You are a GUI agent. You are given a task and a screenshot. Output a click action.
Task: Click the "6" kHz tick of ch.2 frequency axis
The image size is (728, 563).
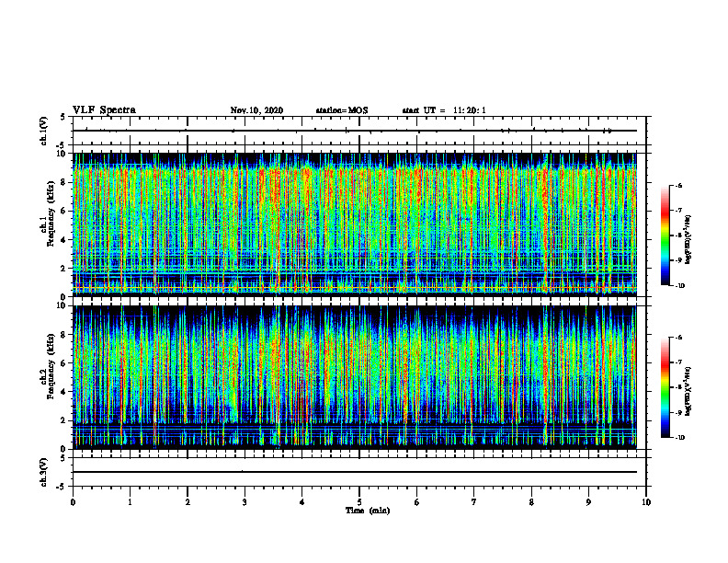64,363
